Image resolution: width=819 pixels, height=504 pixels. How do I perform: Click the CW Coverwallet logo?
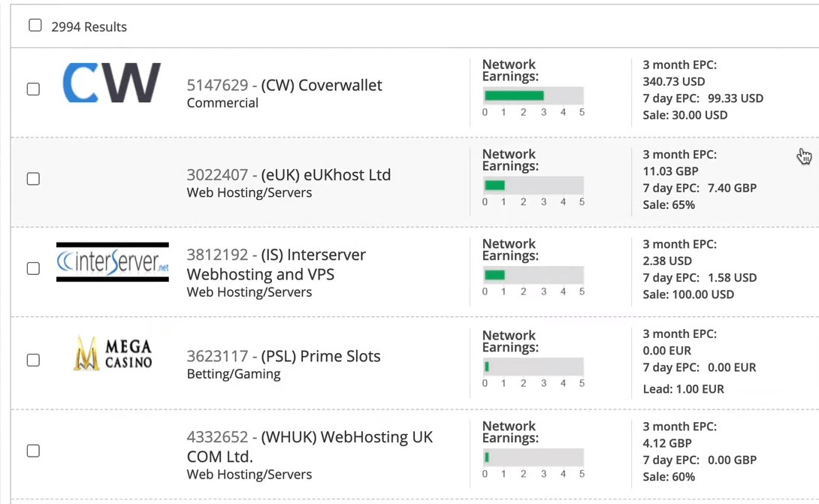pos(111,83)
